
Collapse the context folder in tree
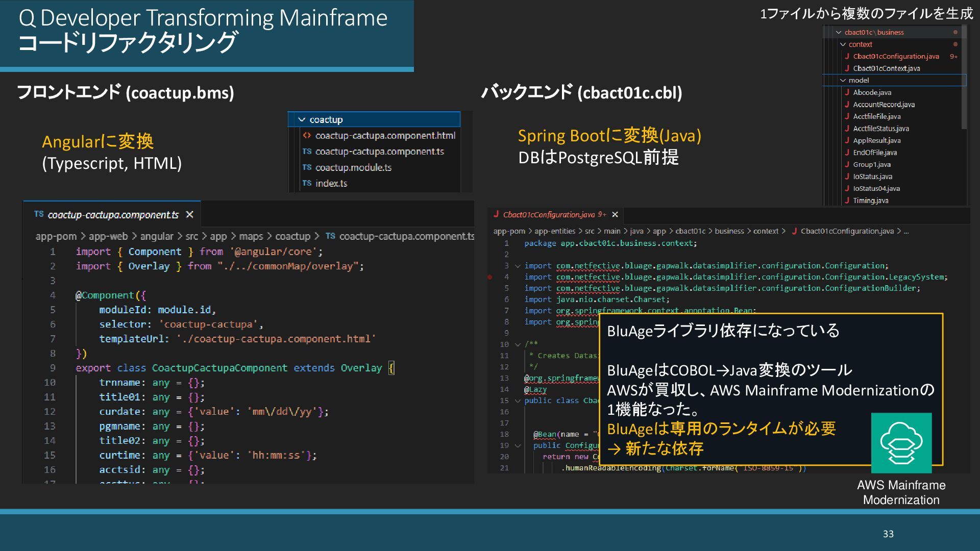pyautogui.click(x=843, y=44)
